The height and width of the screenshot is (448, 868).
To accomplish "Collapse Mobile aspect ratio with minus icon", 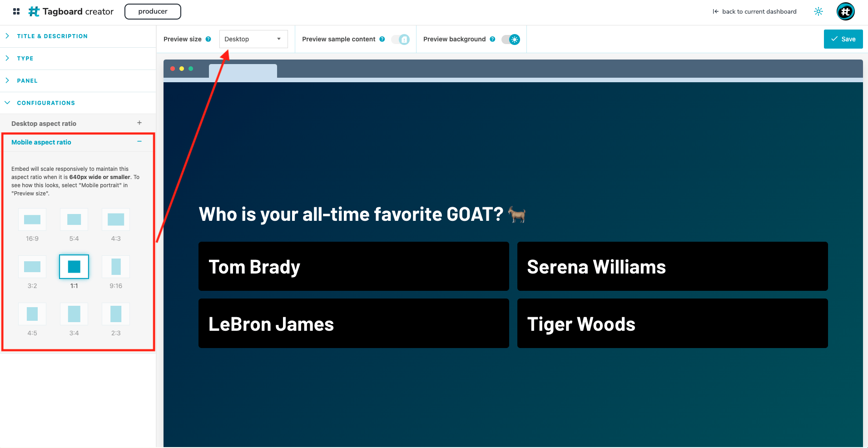I will [139, 142].
